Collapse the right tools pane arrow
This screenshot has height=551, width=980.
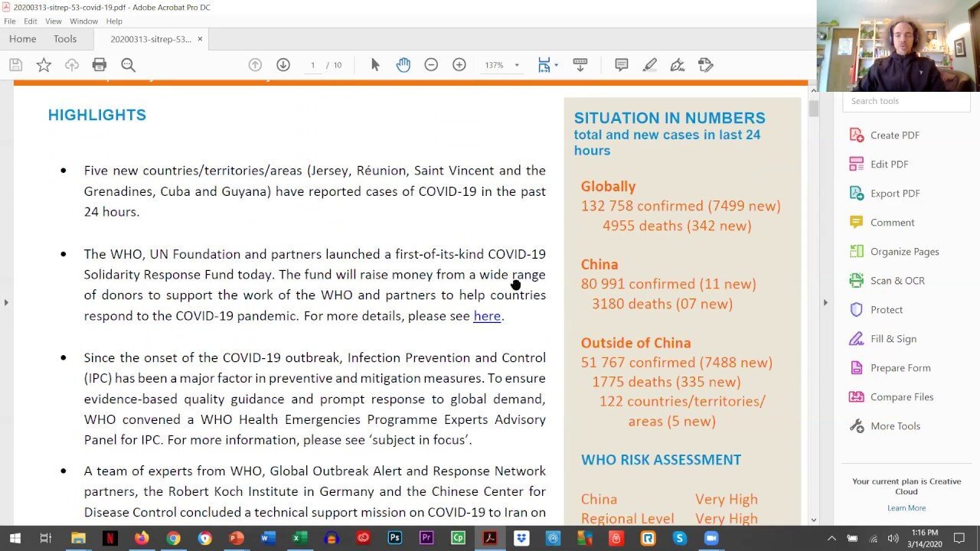click(x=825, y=302)
